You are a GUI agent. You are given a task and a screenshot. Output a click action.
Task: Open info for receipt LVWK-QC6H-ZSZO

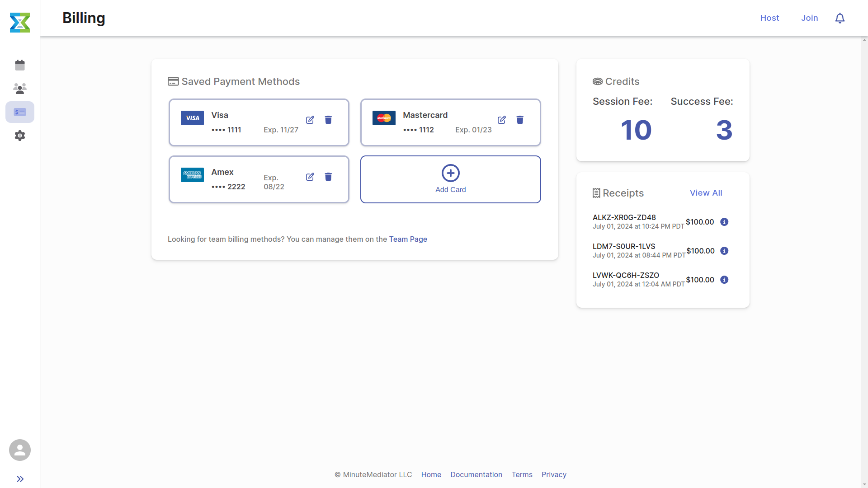click(x=724, y=280)
